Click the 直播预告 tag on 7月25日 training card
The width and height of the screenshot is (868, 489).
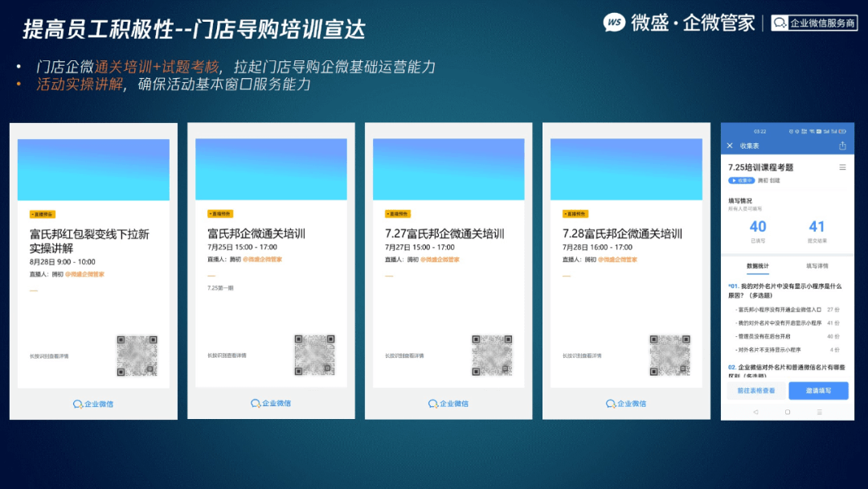pyautogui.click(x=219, y=214)
